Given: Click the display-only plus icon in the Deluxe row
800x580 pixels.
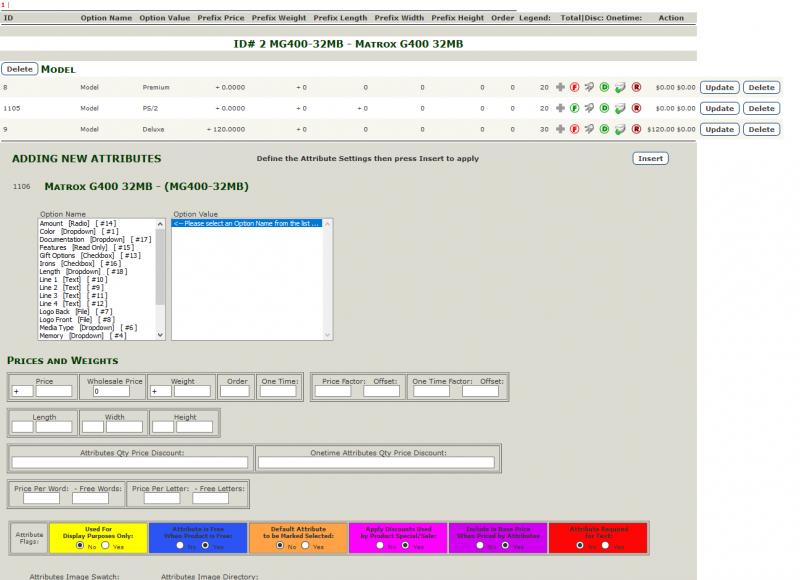Looking at the screenshot, I should pyautogui.click(x=560, y=129).
